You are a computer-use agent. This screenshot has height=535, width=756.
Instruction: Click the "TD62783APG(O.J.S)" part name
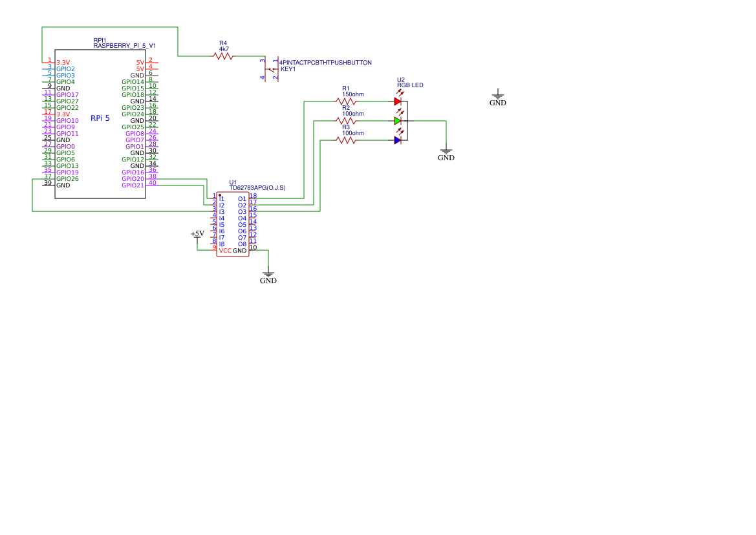pos(257,188)
